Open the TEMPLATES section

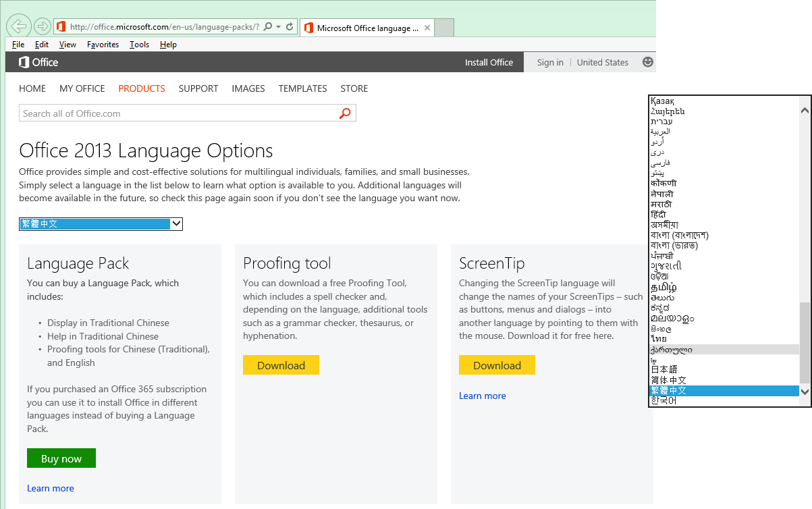(x=302, y=88)
